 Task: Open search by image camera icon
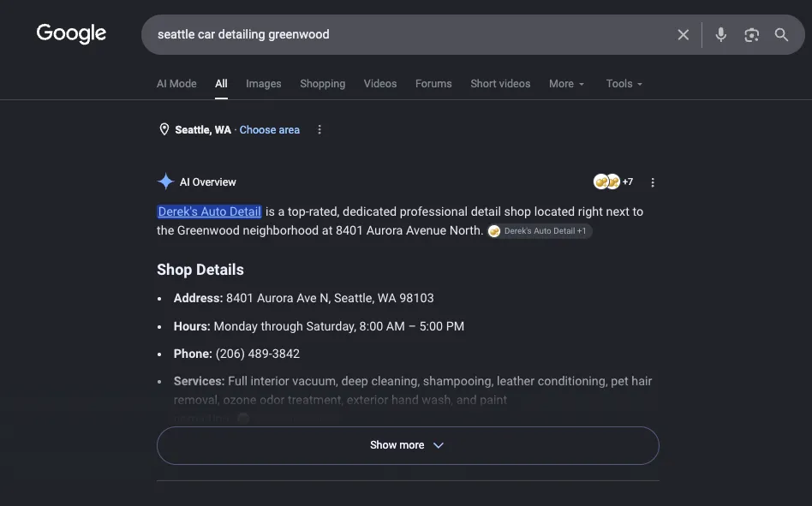click(751, 34)
